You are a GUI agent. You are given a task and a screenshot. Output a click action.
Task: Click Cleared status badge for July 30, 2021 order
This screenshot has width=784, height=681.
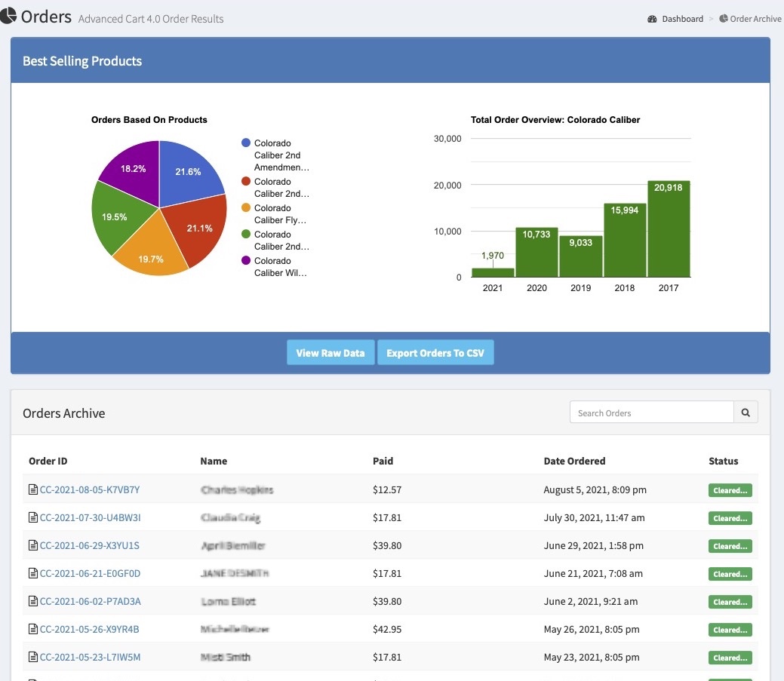click(x=730, y=518)
